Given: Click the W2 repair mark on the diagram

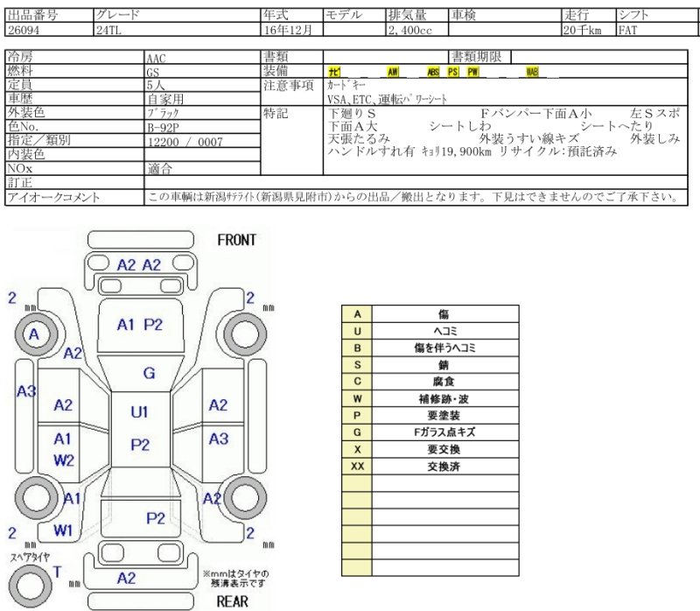Looking at the screenshot, I should pyautogui.click(x=62, y=460).
